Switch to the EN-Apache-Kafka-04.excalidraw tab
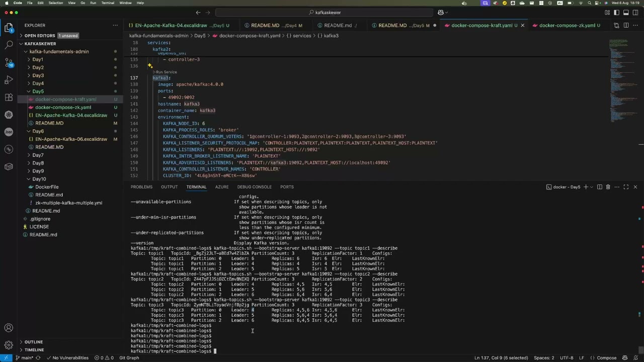Viewport: 644px width, 362px height. 179,25
